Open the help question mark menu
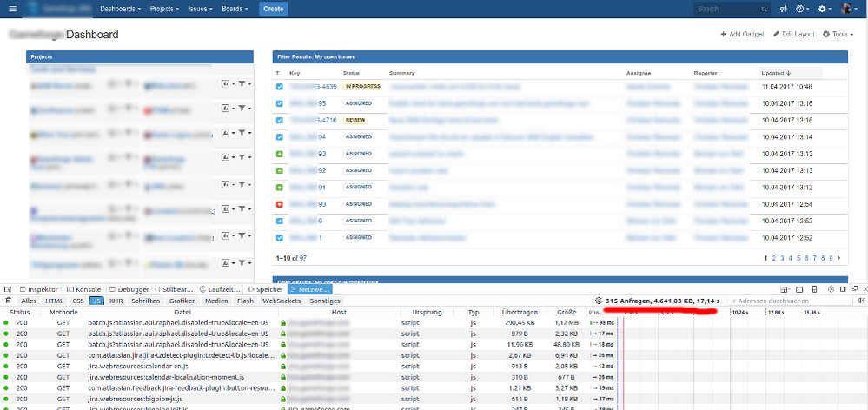Image resolution: width=868 pixels, height=410 pixels. (x=802, y=9)
